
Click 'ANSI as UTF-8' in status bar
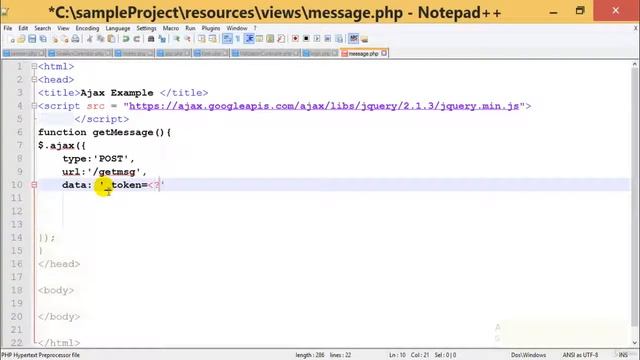(x=580, y=355)
